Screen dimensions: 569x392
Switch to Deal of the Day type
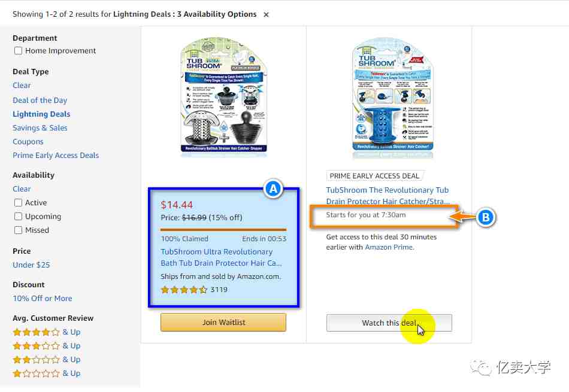pos(40,100)
